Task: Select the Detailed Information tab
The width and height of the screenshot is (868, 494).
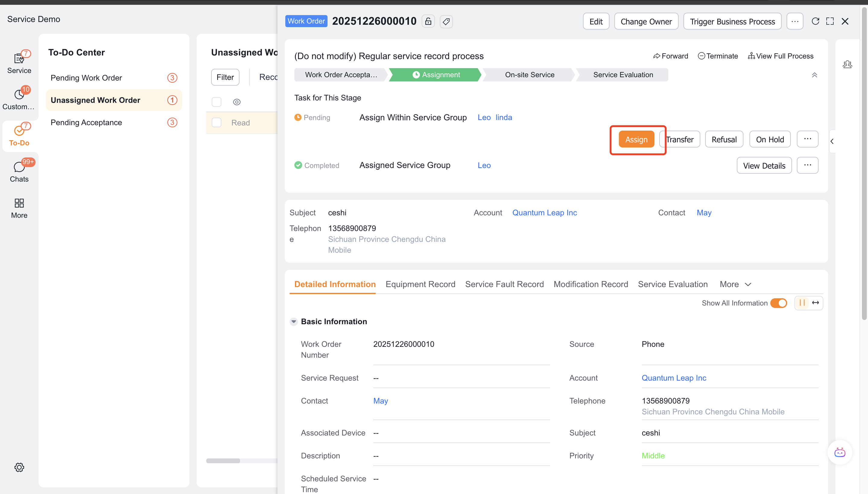Action: click(x=335, y=284)
